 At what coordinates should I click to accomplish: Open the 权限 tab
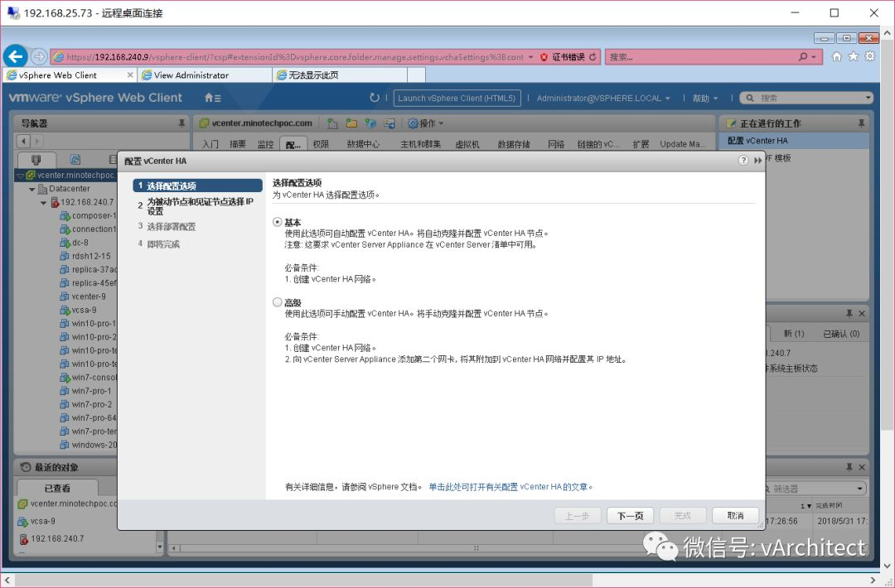click(x=321, y=144)
